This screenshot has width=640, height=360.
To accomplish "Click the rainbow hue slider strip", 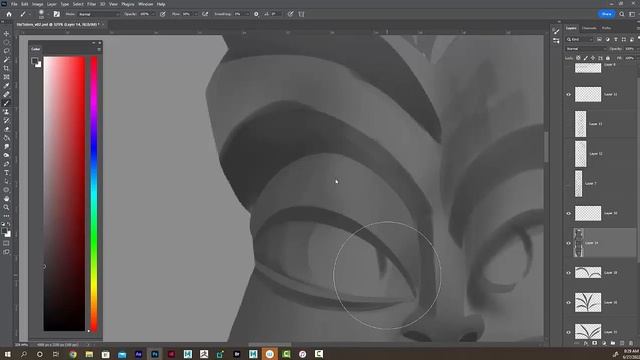I will click(x=94, y=193).
